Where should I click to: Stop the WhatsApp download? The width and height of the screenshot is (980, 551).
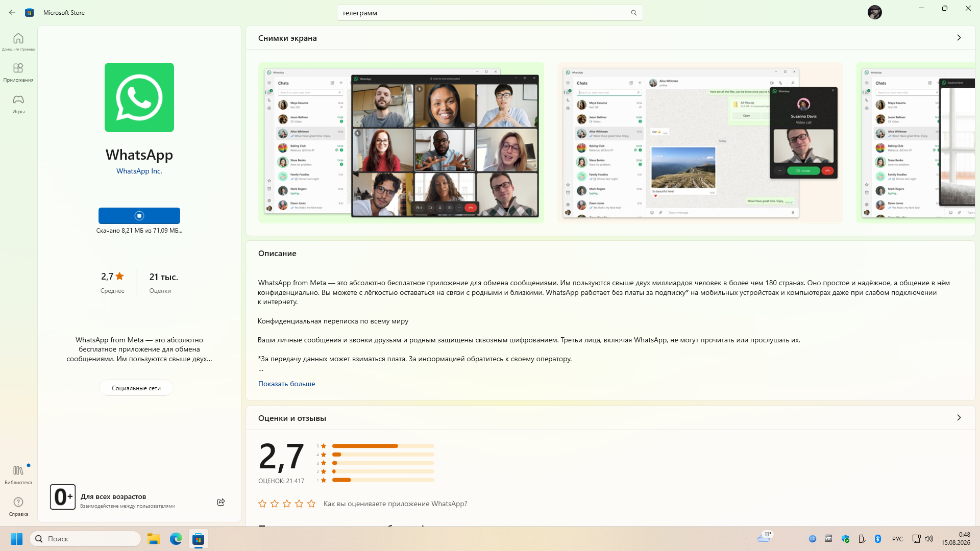click(x=139, y=216)
